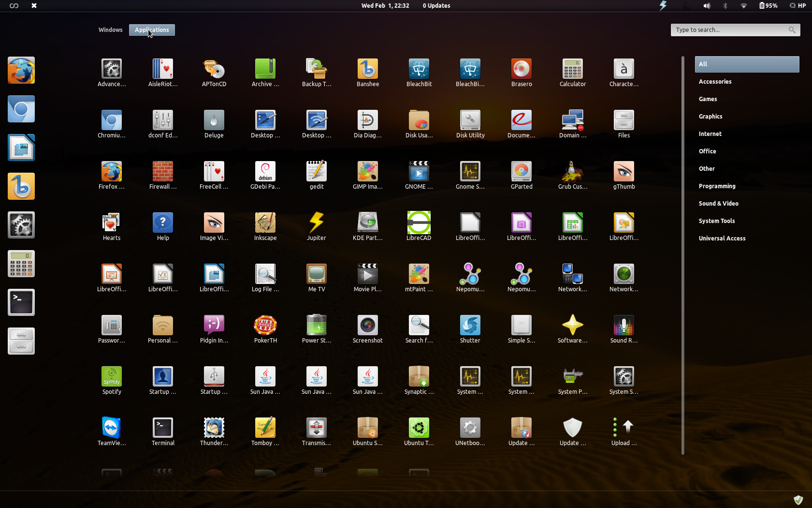Open the Screenshot tool
This screenshot has height=508, width=812.
tap(368, 329)
